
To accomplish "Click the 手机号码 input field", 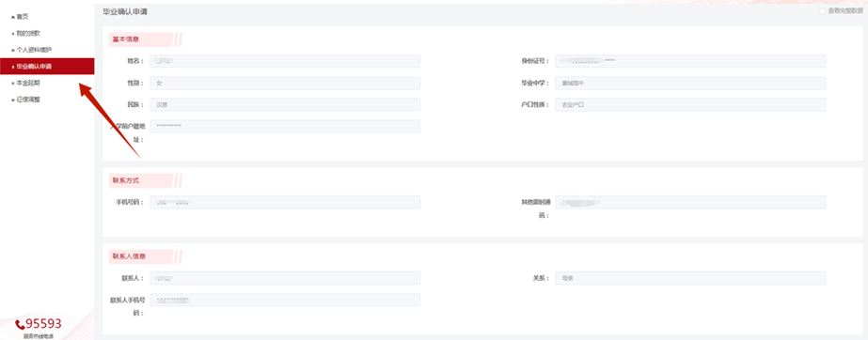I will tap(285, 202).
